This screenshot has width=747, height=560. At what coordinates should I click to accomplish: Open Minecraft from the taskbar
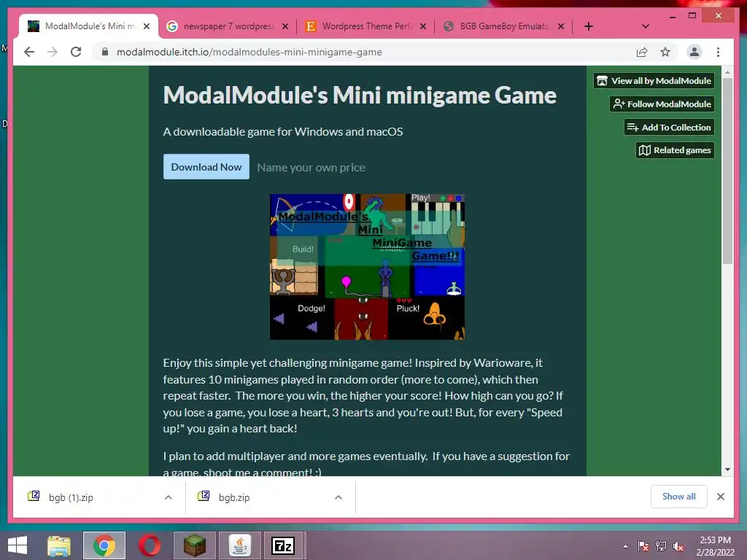(194, 545)
